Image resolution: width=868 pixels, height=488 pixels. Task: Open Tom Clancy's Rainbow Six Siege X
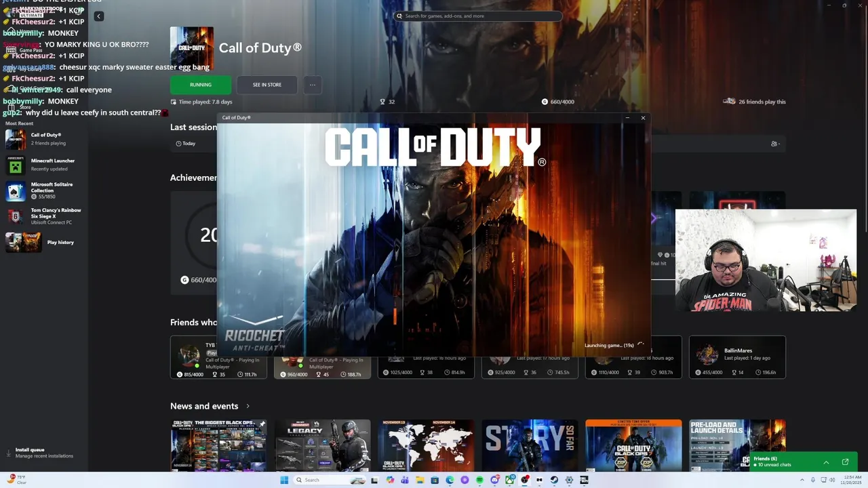point(43,216)
